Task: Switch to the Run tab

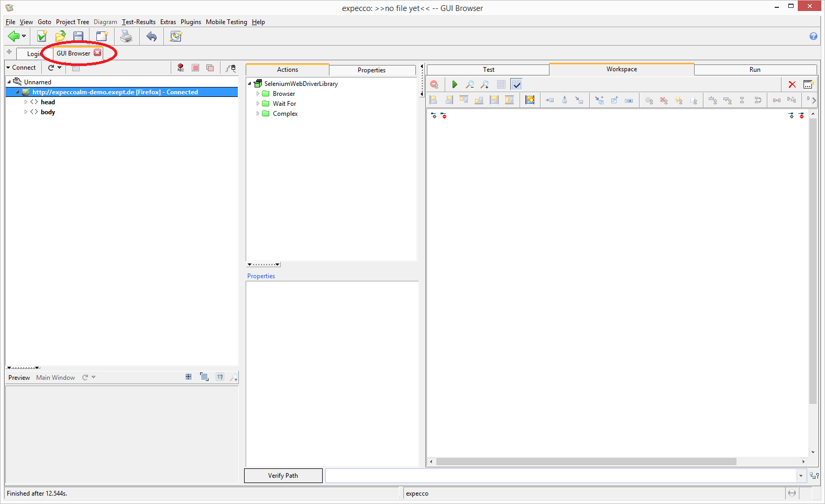Action: coord(754,70)
